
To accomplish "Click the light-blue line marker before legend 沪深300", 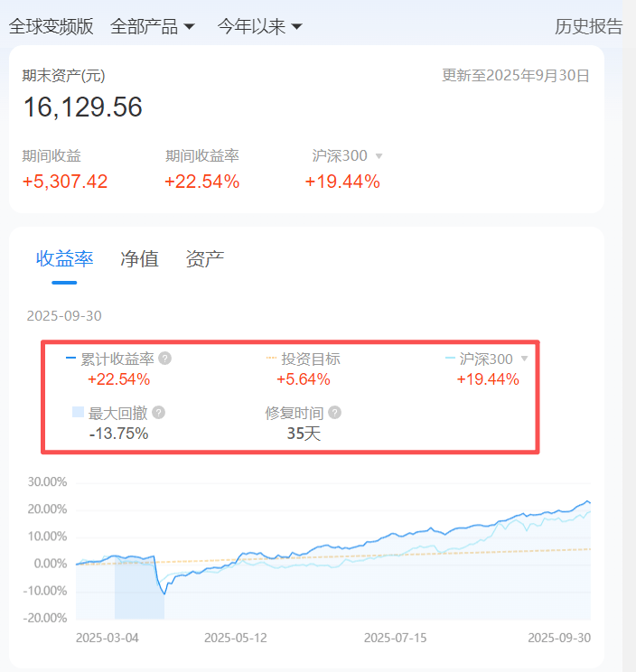I will pyautogui.click(x=451, y=359).
